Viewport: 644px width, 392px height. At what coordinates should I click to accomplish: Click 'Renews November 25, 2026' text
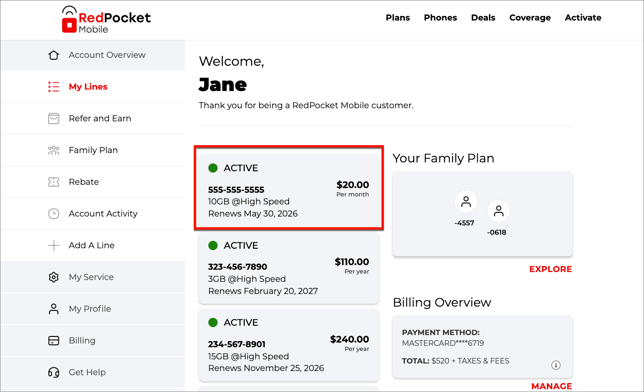266,368
